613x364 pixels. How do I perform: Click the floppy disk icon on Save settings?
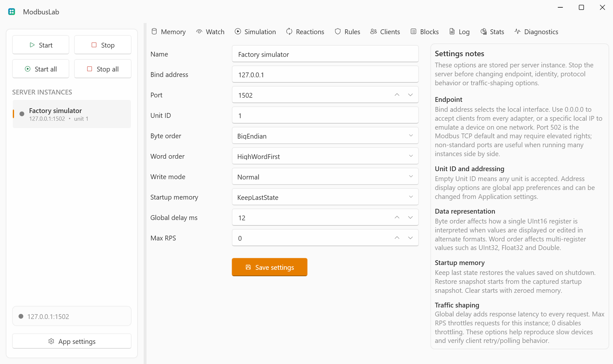(248, 267)
